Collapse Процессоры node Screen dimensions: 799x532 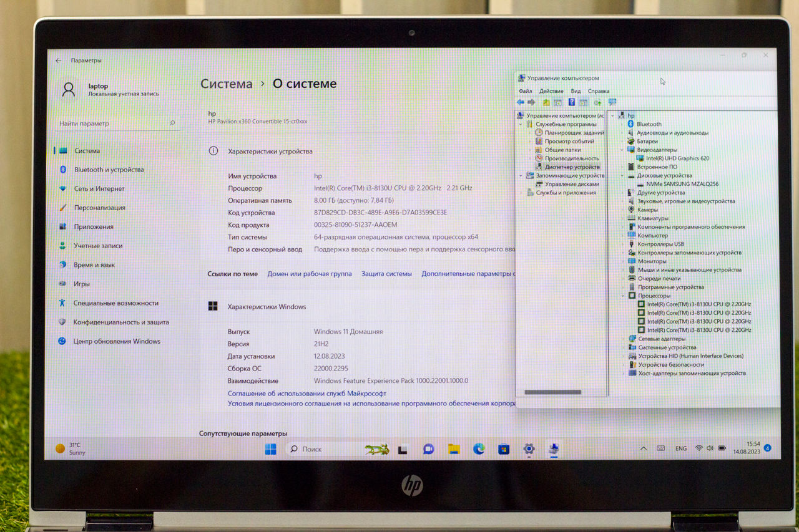click(x=622, y=296)
